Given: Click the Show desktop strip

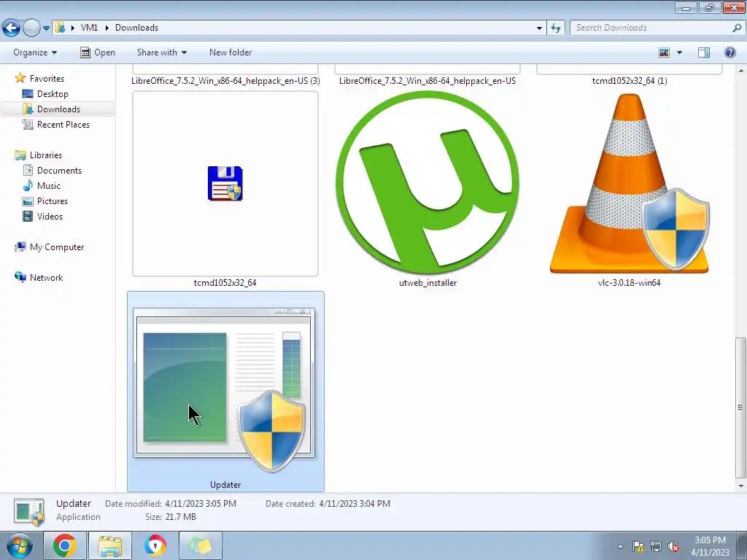Looking at the screenshot, I should (742, 545).
